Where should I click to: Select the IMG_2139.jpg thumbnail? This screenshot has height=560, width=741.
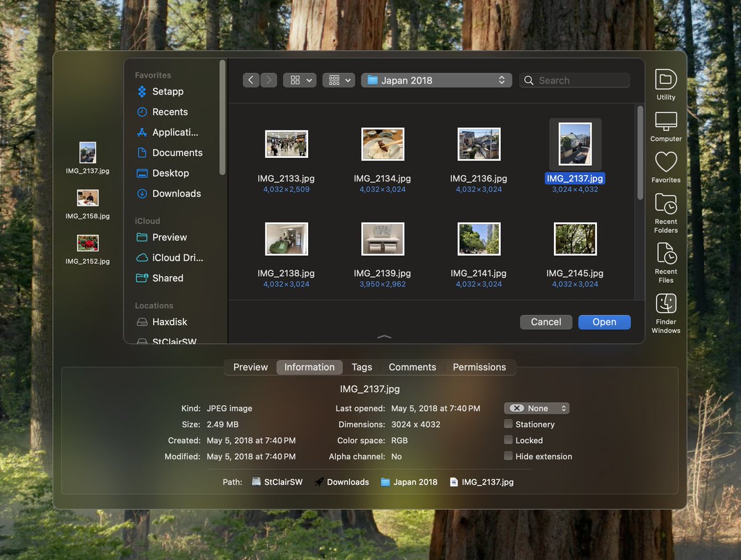(383, 239)
